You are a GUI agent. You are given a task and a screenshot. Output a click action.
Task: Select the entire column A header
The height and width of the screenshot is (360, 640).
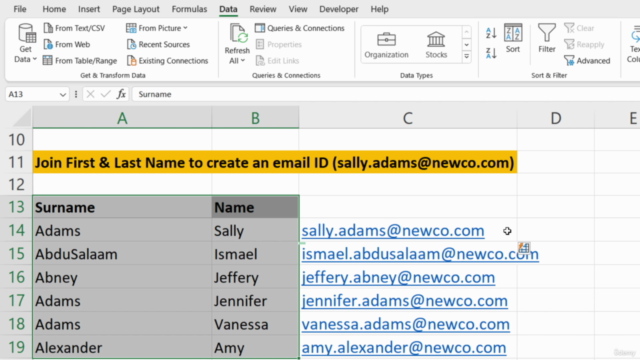(x=122, y=118)
